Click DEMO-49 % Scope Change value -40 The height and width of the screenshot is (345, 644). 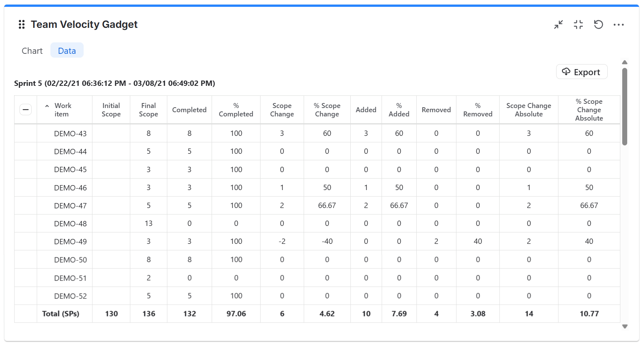click(x=327, y=241)
